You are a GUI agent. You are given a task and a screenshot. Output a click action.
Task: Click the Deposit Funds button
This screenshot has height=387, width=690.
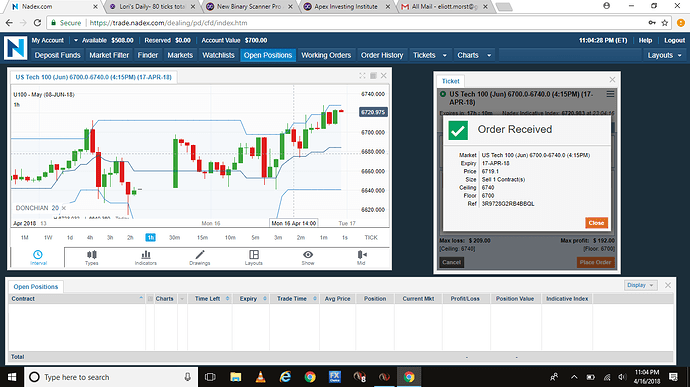pos(58,55)
